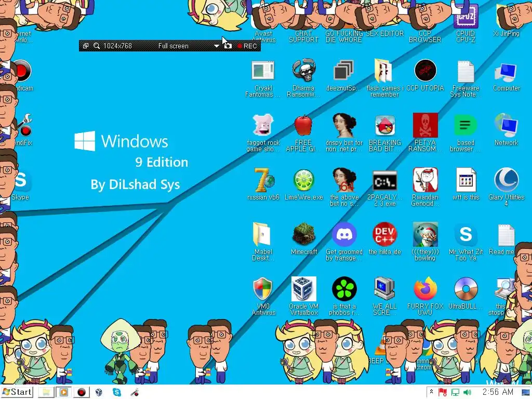
Task: Open the Start menu
Action: [18, 392]
